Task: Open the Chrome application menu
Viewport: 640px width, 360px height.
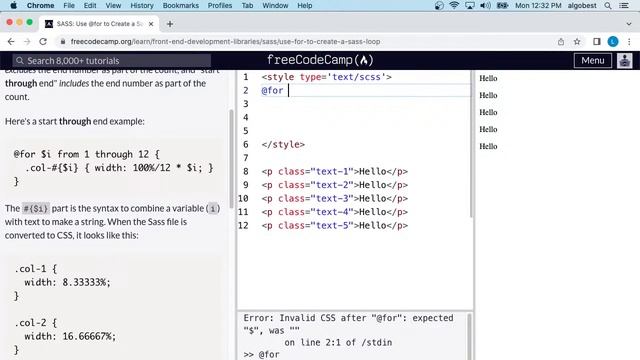Action: coord(40,5)
